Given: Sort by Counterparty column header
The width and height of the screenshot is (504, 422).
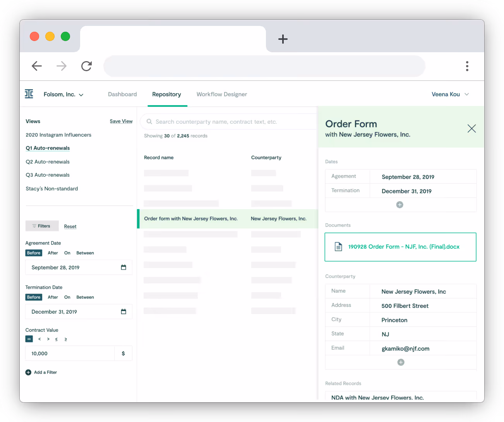Looking at the screenshot, I should [266, 157].
